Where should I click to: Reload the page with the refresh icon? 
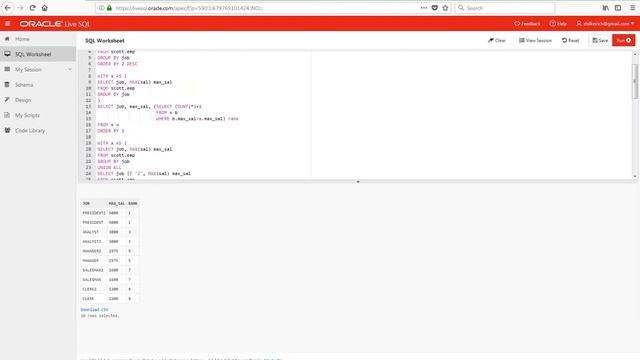32,8
